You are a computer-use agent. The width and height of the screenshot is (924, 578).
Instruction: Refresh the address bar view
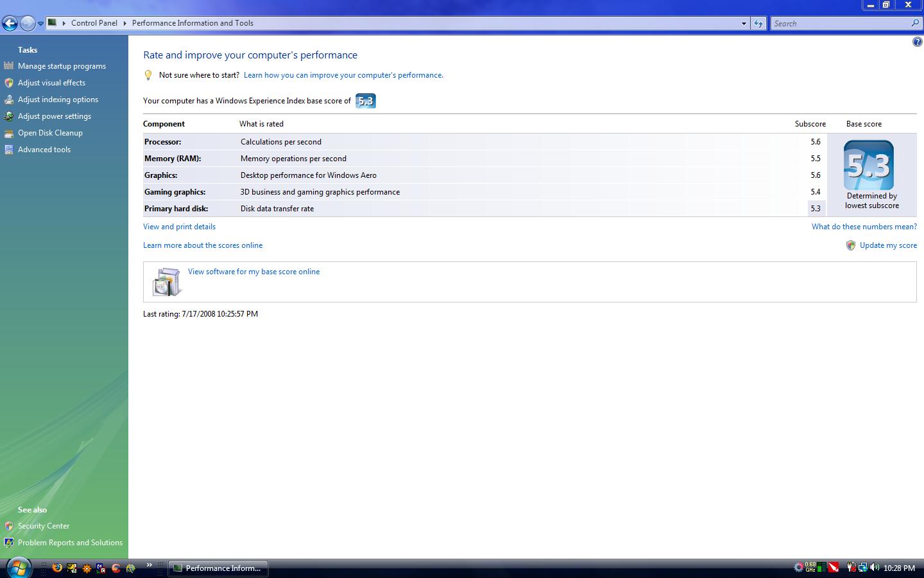(758, 23)
